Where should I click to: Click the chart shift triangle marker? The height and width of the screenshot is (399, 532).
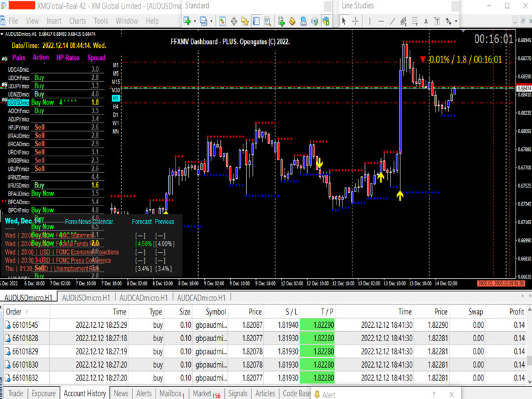(463, 31)
